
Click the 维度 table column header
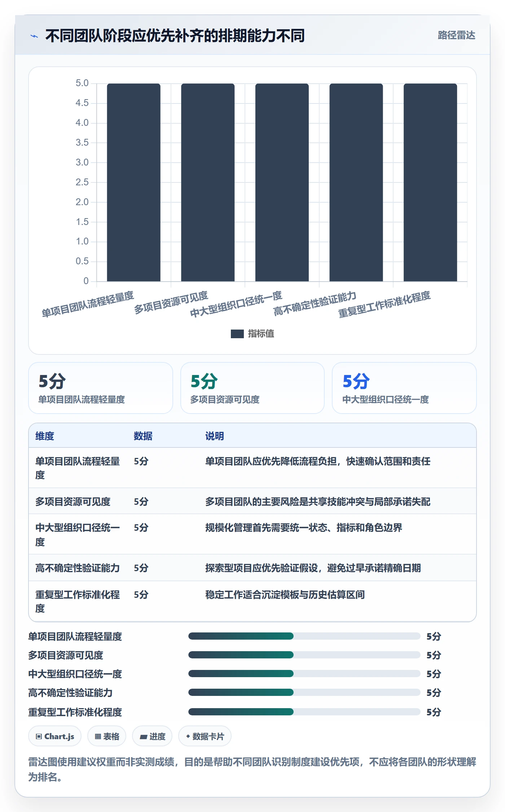(x=45, y=436)
